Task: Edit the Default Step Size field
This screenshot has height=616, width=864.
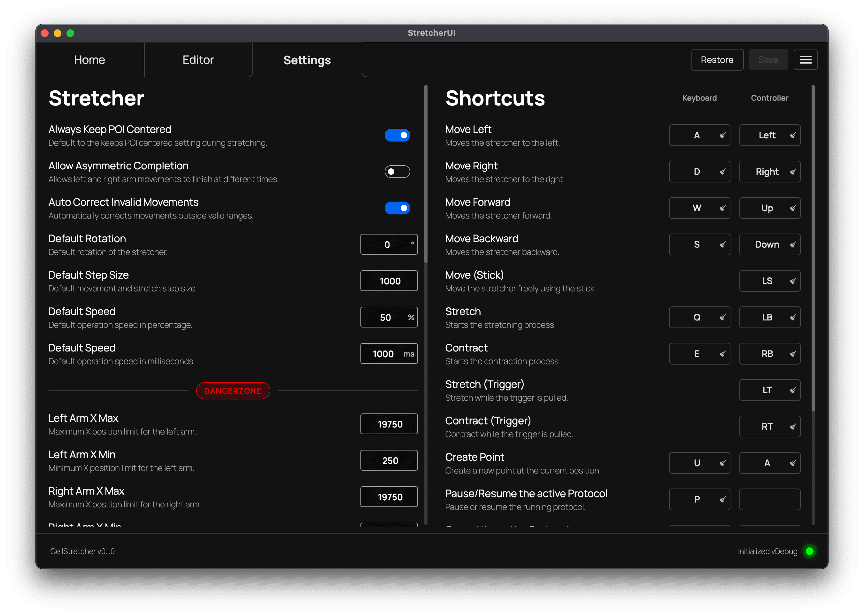Action: (389, 281)
